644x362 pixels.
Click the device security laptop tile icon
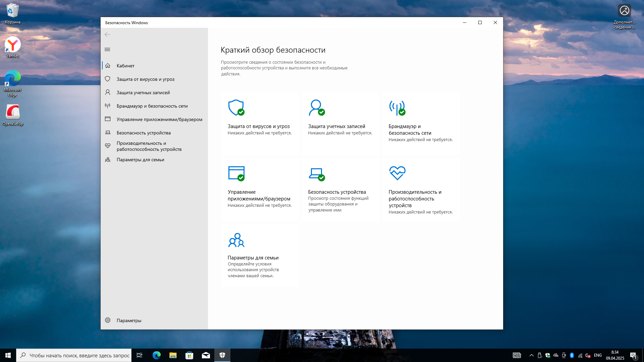click(317, 173)
